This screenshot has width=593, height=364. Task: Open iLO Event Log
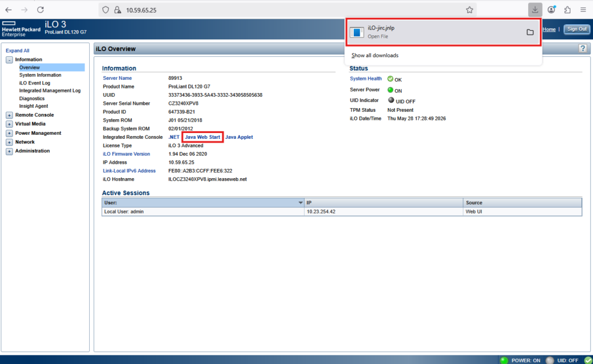(34, 83)
